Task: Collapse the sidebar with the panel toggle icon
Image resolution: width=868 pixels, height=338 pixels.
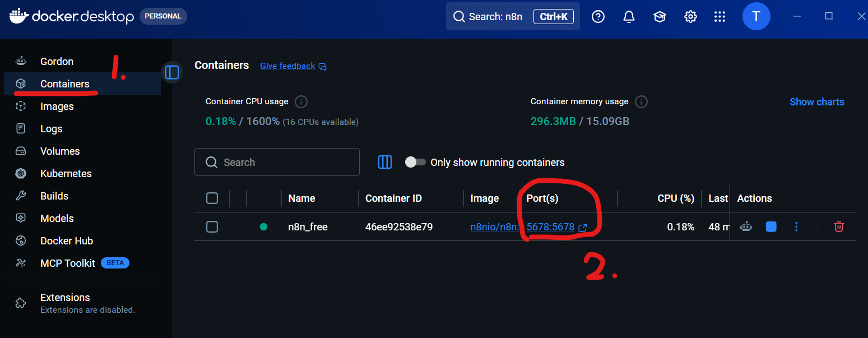Action: coord(172,72)
